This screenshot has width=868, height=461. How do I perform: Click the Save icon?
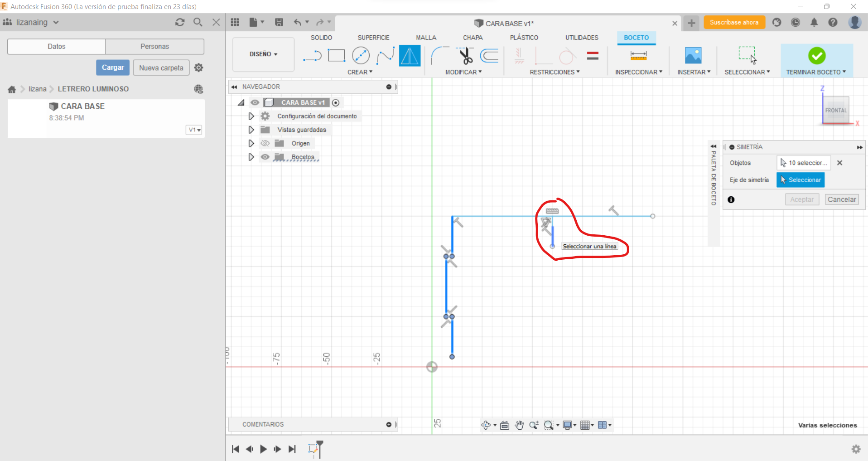tap(279, 22)
